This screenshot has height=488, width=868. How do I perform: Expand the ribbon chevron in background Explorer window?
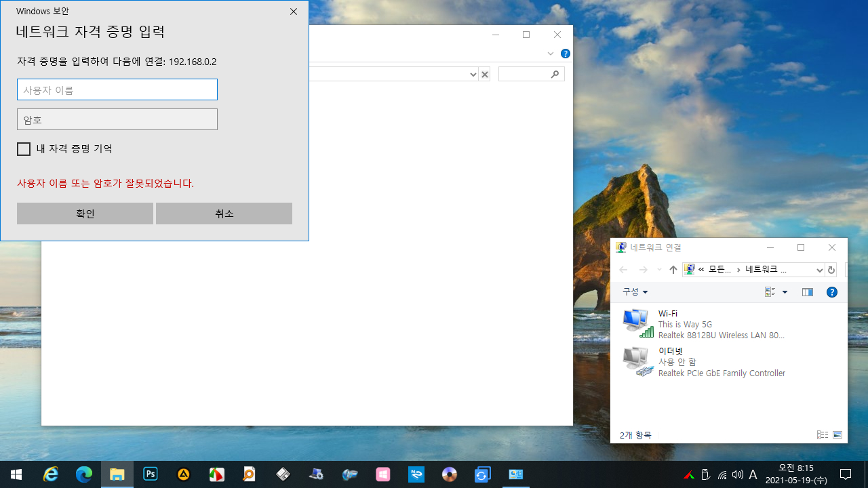(551, 54)
